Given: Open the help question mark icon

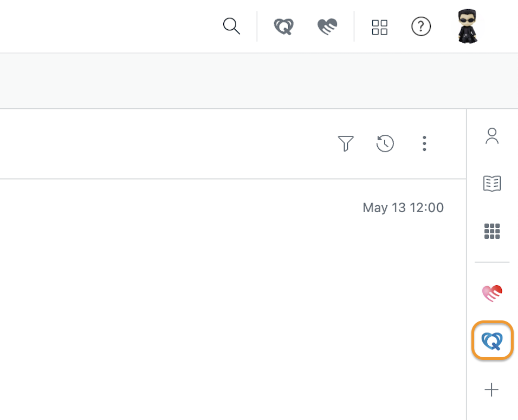Looking at the screenshot, I should tap(421, 27).
